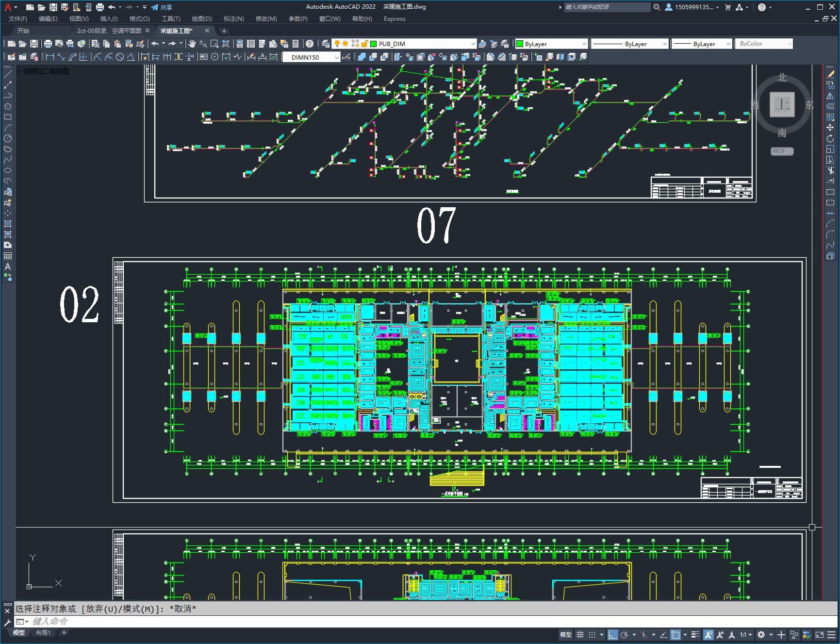The height and width of the screenshot is (644, 840).
Task: Switch to the 2ct-00目录、空调平面图 tab
Action: 109,31
